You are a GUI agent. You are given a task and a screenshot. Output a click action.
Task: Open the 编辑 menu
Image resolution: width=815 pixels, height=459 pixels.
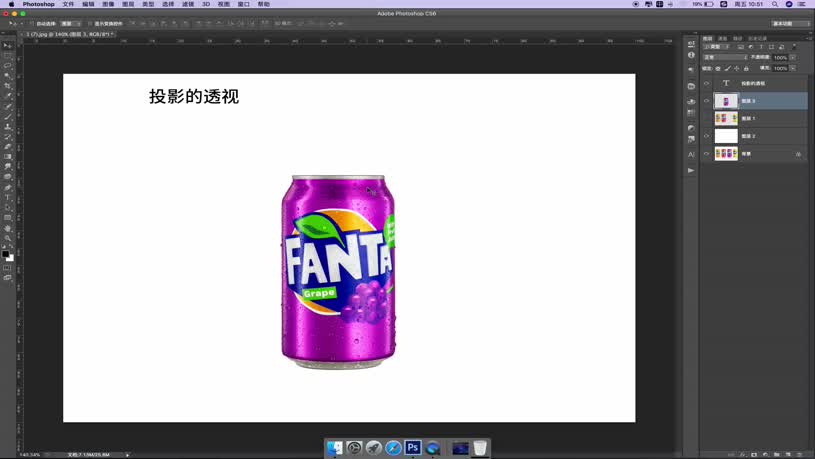pyautogui.click(x=88, y=4)
